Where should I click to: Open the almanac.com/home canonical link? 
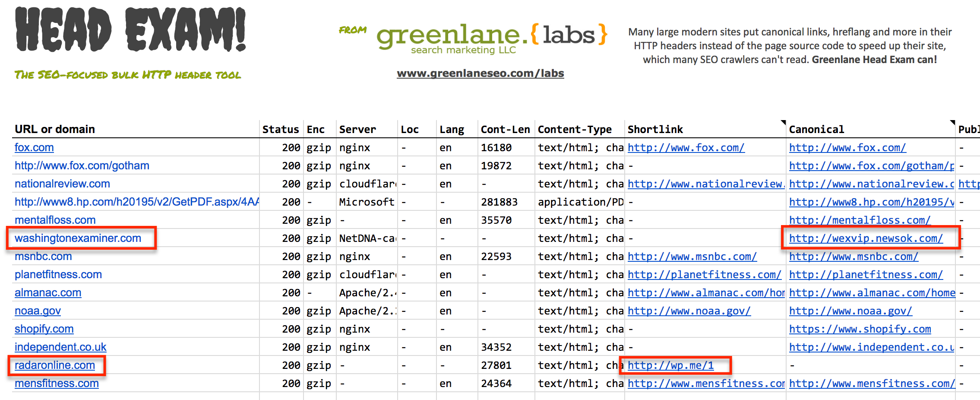[x=872, y=293]
